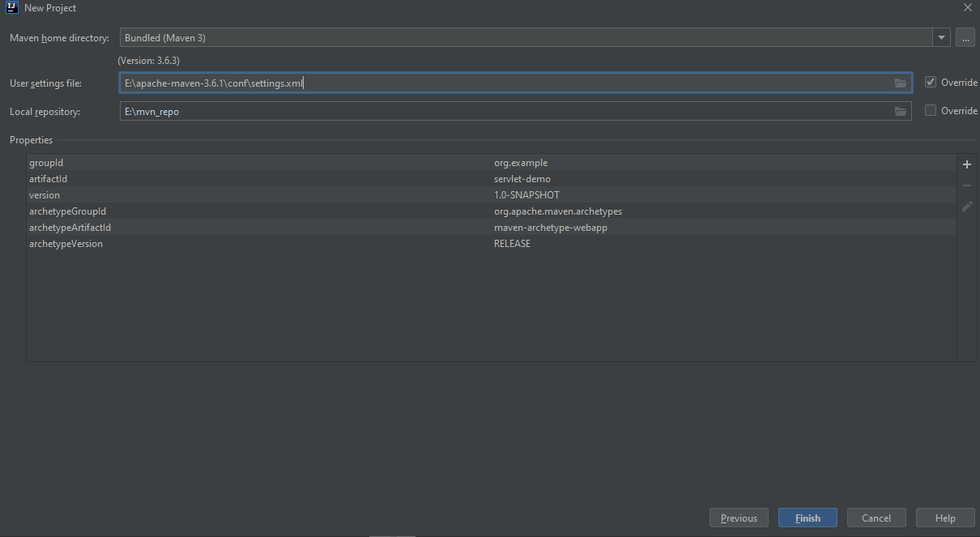
Task: Browse for the user settings file via its folder icon
Action: coord(900,83)
